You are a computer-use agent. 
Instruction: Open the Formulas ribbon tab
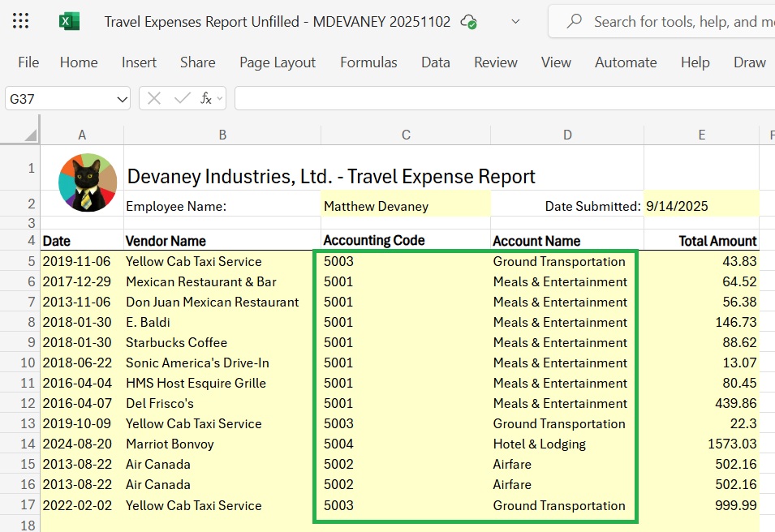click(x=368, y=62)
